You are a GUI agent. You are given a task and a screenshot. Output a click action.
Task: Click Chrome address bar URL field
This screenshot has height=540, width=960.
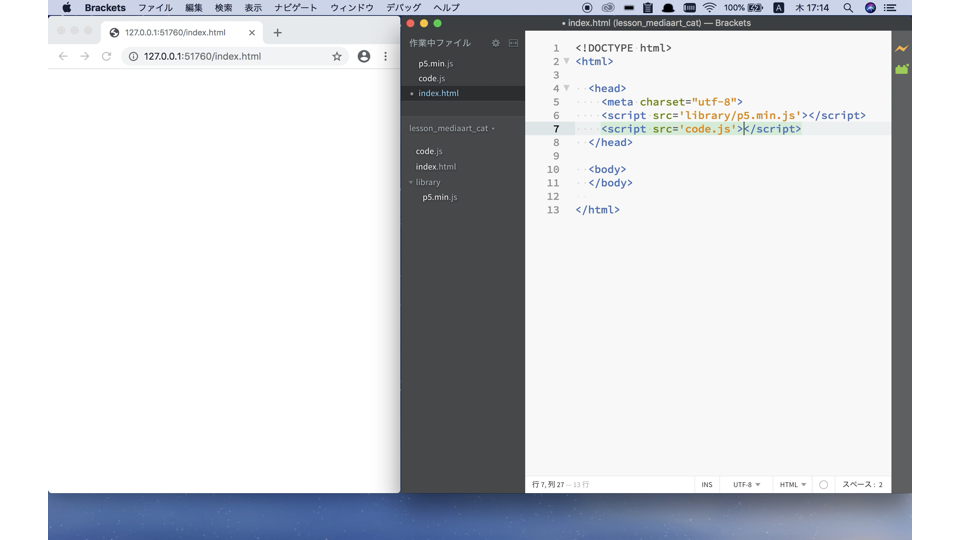coord(234,56)
